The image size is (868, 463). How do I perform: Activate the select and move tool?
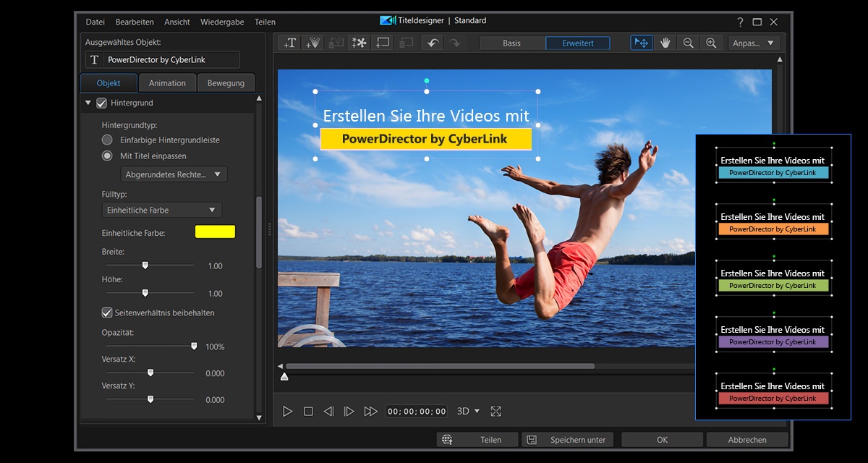[x=641, y=43]
